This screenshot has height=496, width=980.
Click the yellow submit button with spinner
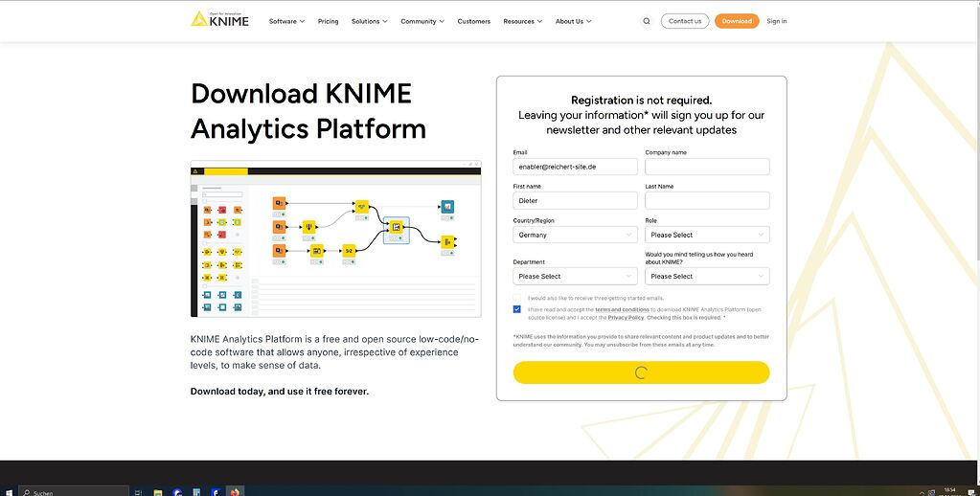point(641,372)
